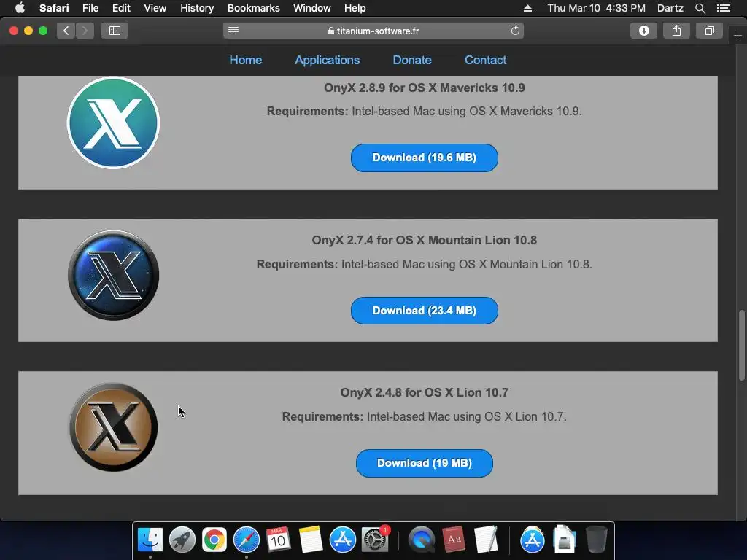The height and width of the screenshot is (560, 747).
Task: Download OnyX 2.7.4 (23.4 MB)
Action: [425, 311]
